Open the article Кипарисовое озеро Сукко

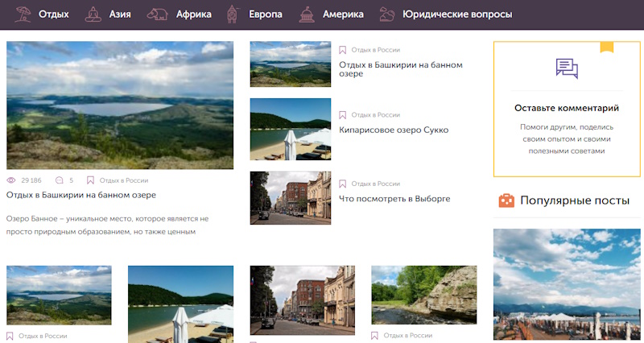(x=394, y=130)
